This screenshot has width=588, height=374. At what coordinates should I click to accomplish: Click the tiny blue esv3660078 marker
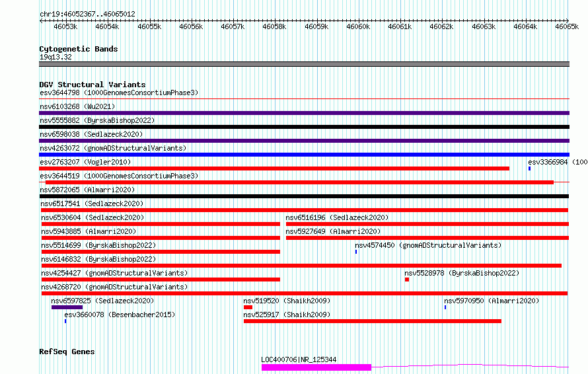click(x=65, y=321)
